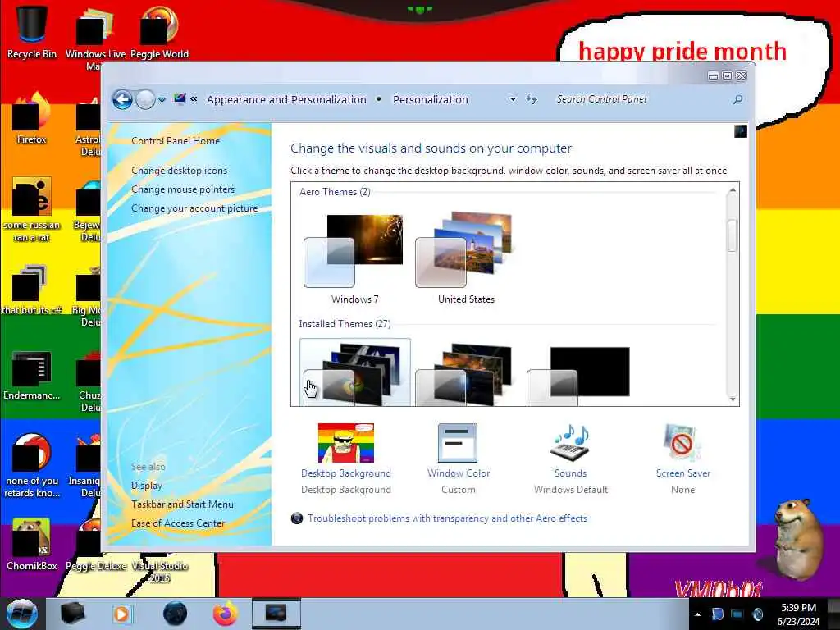The image size is (840, 630).
Task: Click the Windows Live Mail desktop icon
Action: coord(95,38)
